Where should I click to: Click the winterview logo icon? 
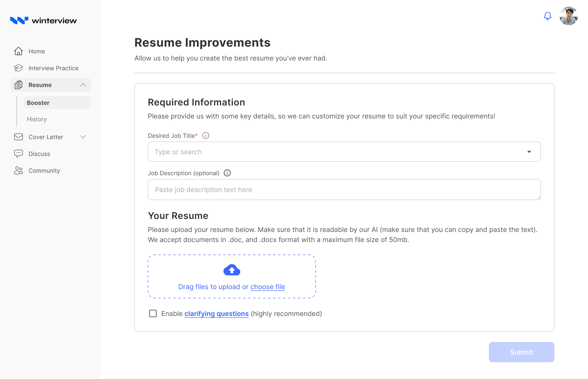(19, 20)
